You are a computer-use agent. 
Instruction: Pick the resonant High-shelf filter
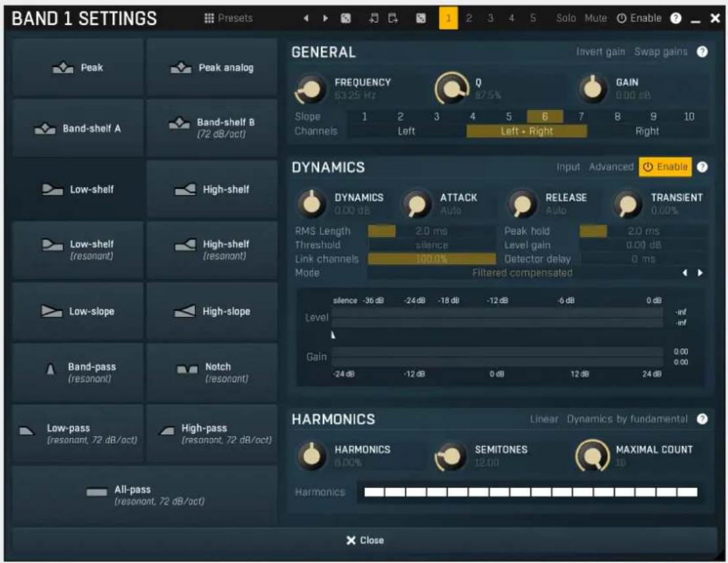pos(212,250)
